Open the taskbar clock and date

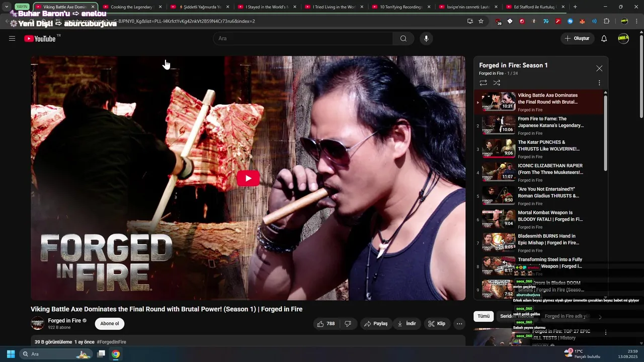pos(628,354)
